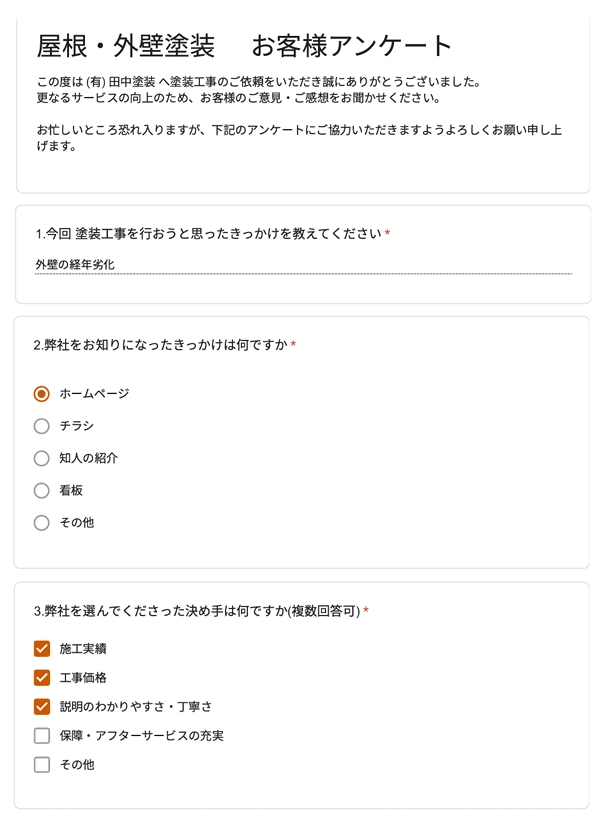Screen dimensions: 612x823
Task: Check the その他 checkbox in question 3
Action: pos(42,765)
